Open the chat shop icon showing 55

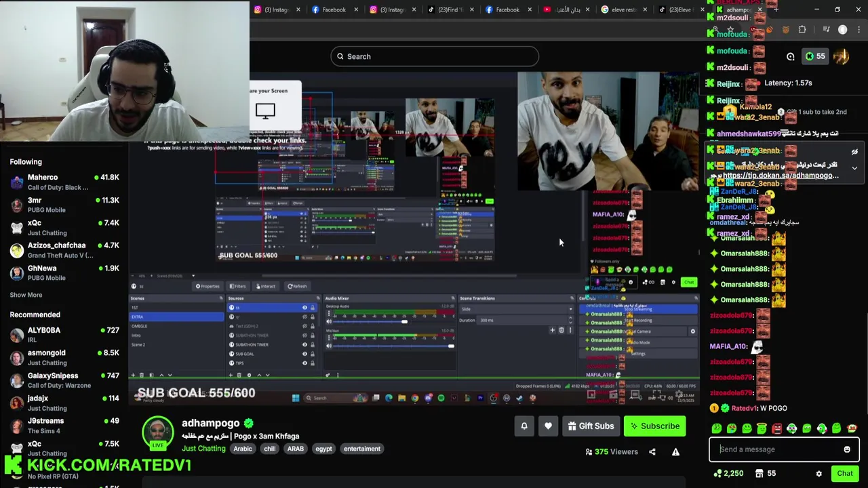point(759,474)
